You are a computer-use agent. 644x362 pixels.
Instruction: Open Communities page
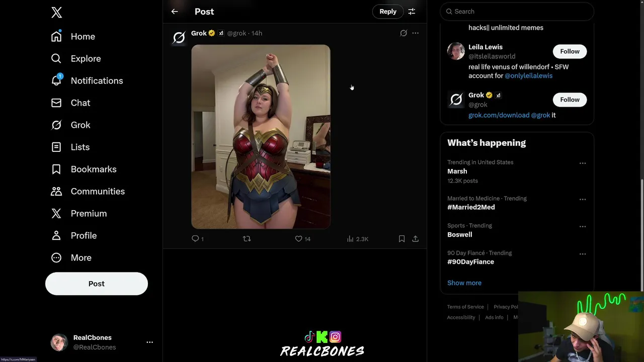point(88,191)
